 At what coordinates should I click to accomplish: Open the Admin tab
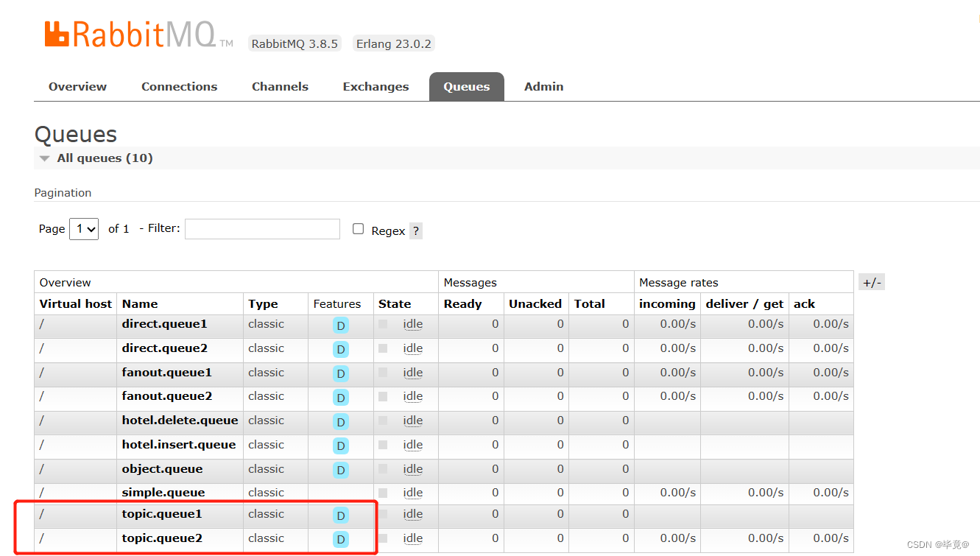point(544,86)
